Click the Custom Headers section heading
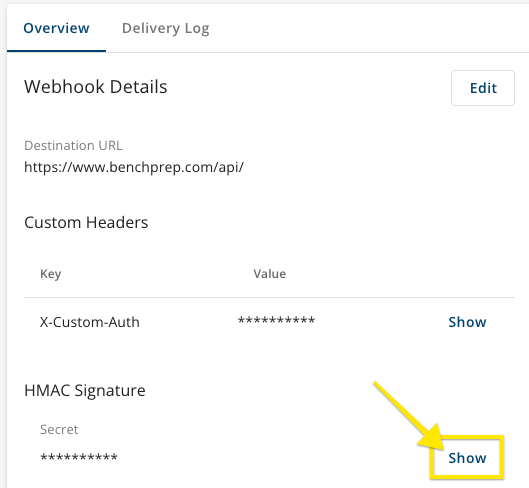 tap(86, 222)
